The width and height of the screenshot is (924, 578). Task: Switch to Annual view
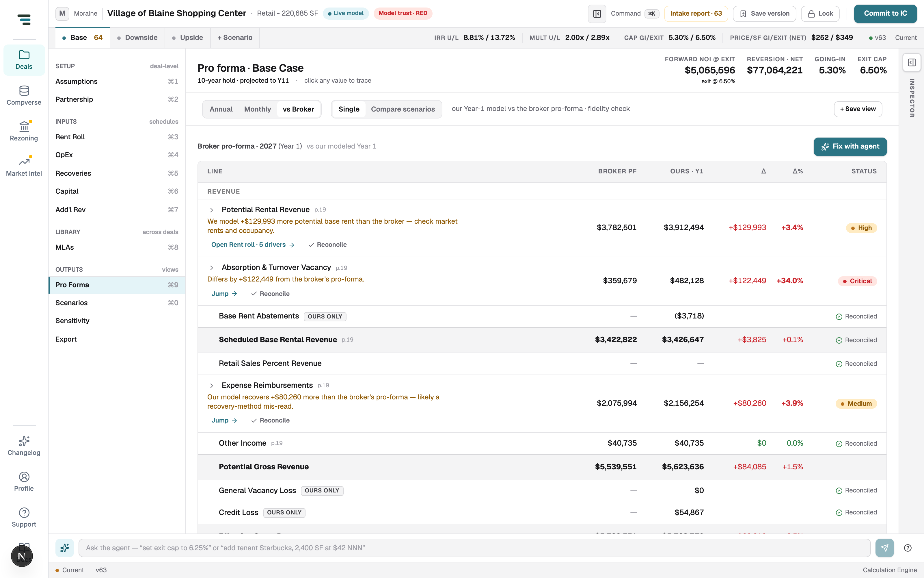coord(221,109)
